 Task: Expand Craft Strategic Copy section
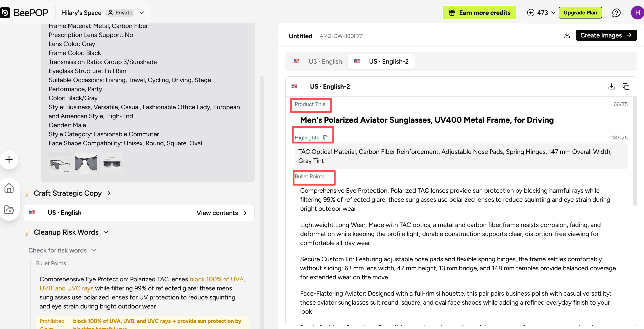coord(109,193)
